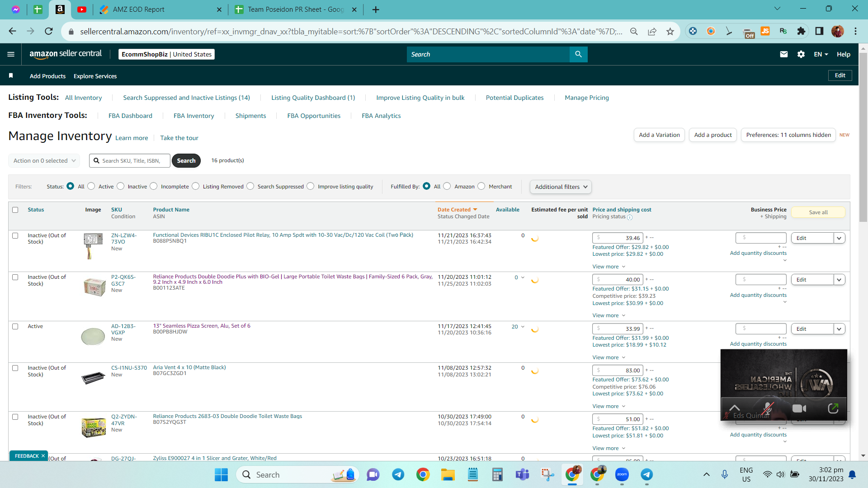Bookmark this page with the star icon
The height and width of the screenshot is (488, 868).
coord(670,31)
